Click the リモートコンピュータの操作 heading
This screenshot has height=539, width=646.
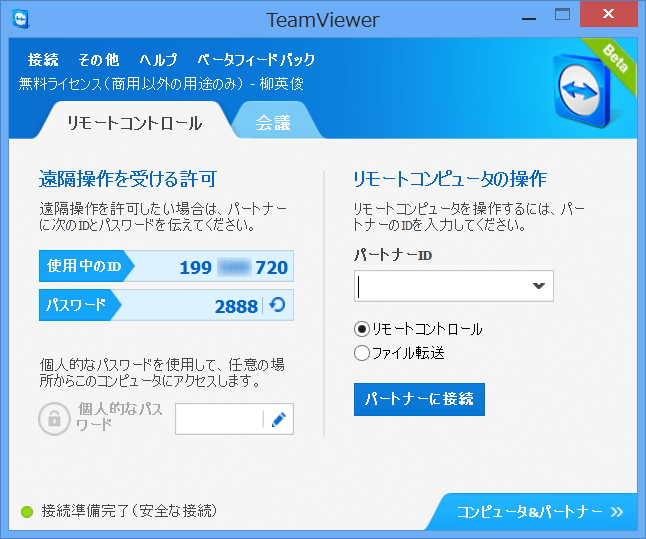[x=450, y=179]
